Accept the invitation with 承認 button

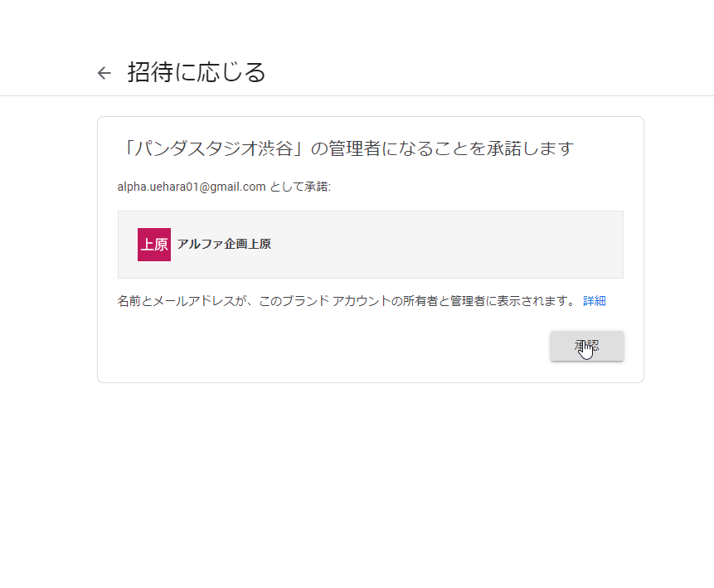[x=586, y=346]
